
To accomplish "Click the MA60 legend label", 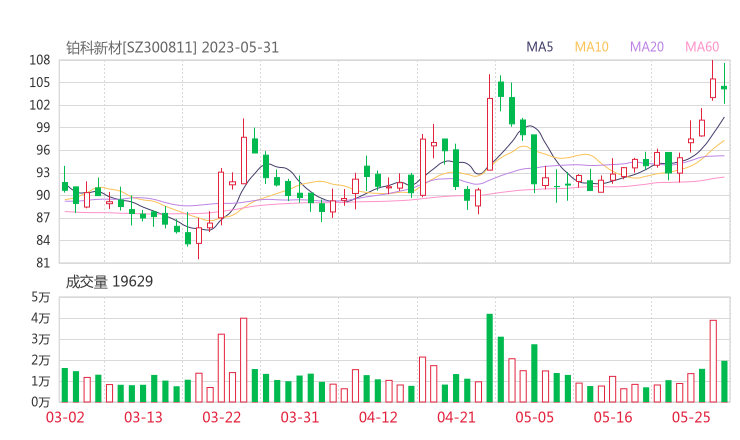I will [x=702, y=47].
